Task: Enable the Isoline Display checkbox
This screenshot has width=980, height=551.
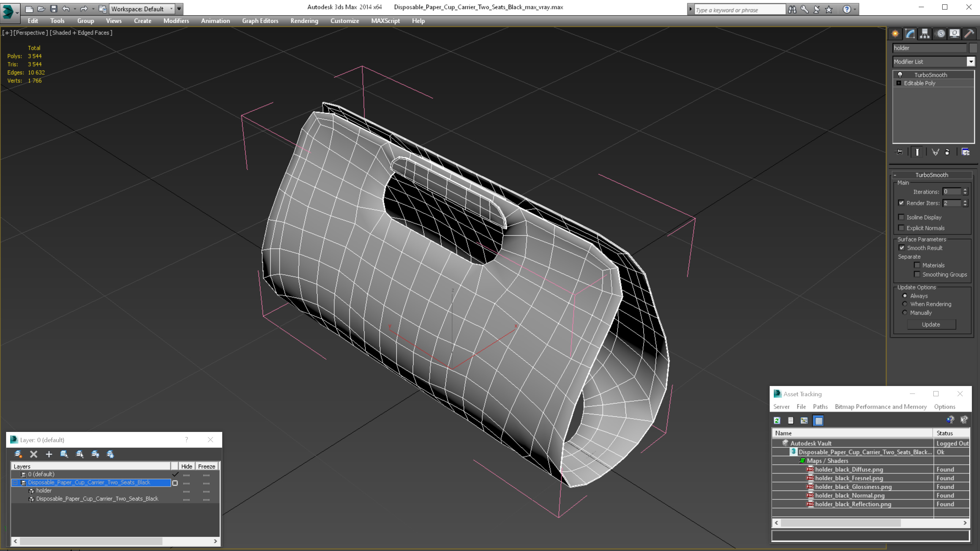Action: click(x=901, y=217)
